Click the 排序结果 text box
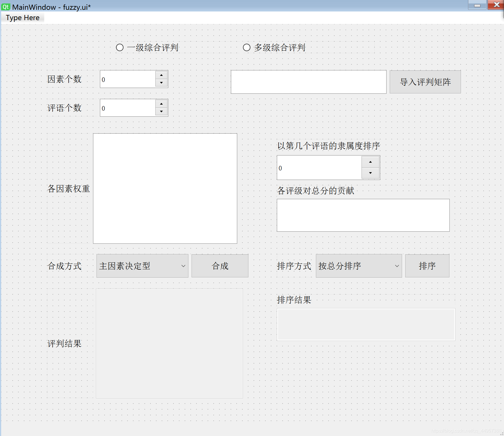 click(366, 324)
